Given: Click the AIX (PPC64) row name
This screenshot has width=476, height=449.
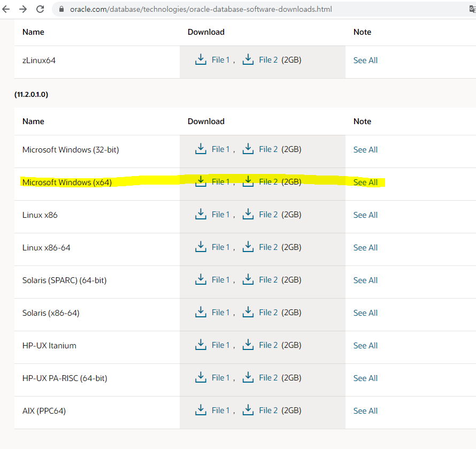Looking at the screenshot, I should (x=44, y=410).
